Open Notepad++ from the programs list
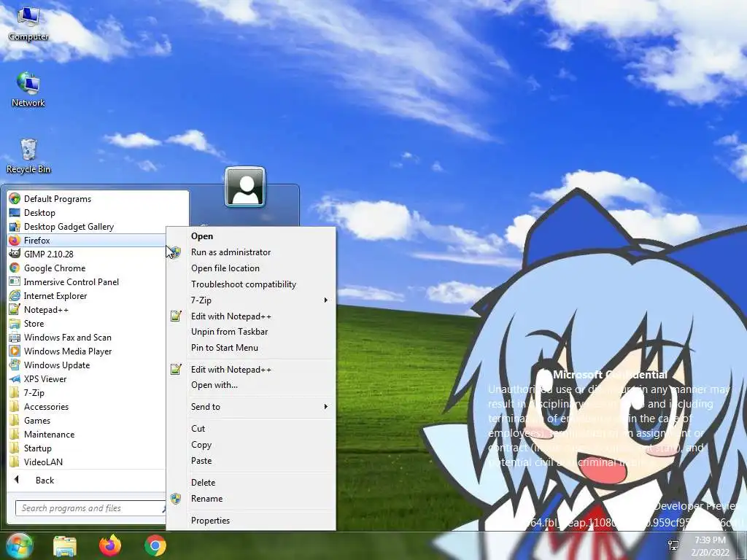 coord(46,309)
